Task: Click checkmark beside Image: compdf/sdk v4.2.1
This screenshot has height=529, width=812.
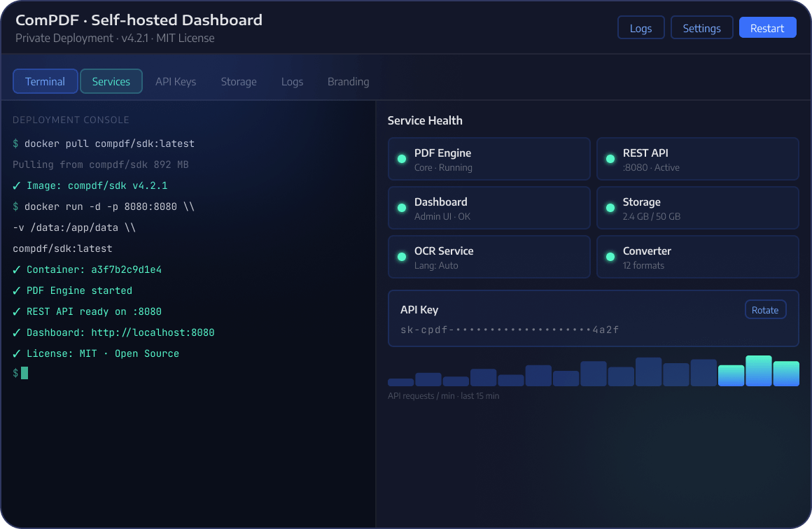Action: [17, 185]
